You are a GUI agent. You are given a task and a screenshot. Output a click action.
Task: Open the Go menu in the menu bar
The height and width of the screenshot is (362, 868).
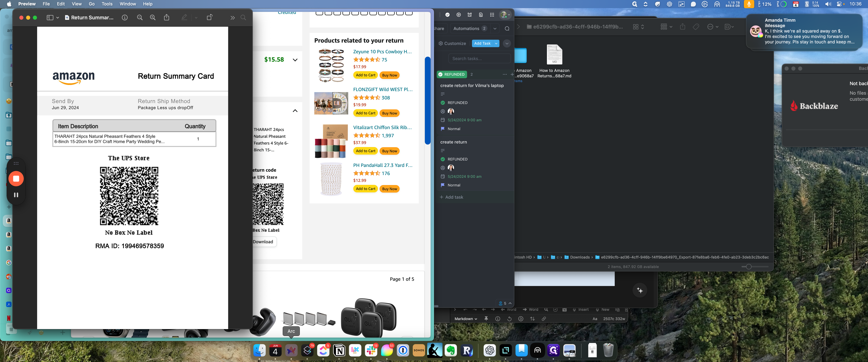(92, 4)
